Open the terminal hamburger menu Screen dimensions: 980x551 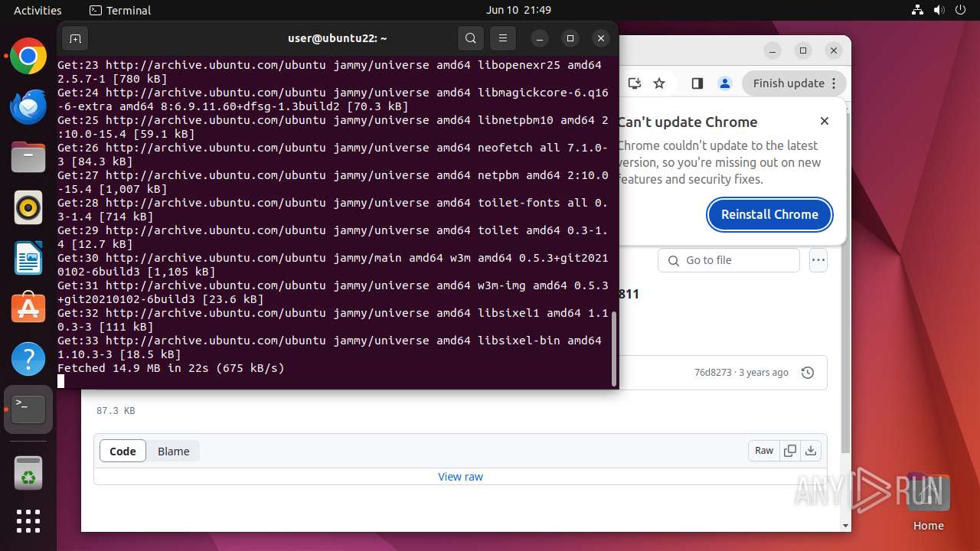pyautogui.click(x=502, y=38)
